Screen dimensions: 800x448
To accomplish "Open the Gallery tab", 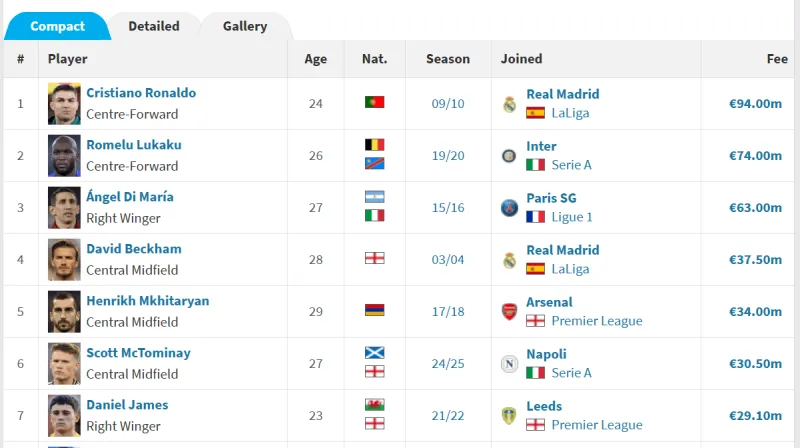I will (245, 26).
